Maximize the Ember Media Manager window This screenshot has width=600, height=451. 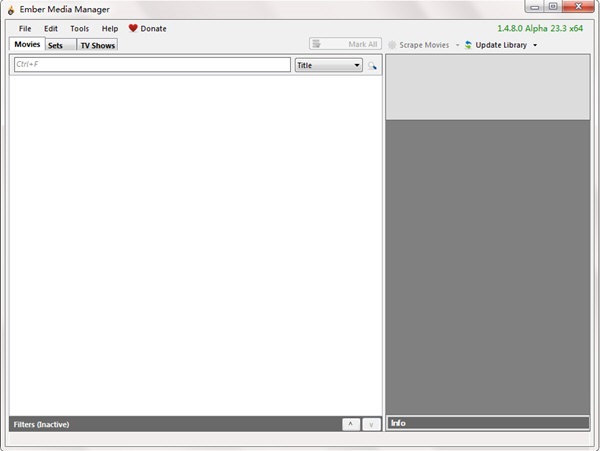pyautogui.click(x=553, y=7)
